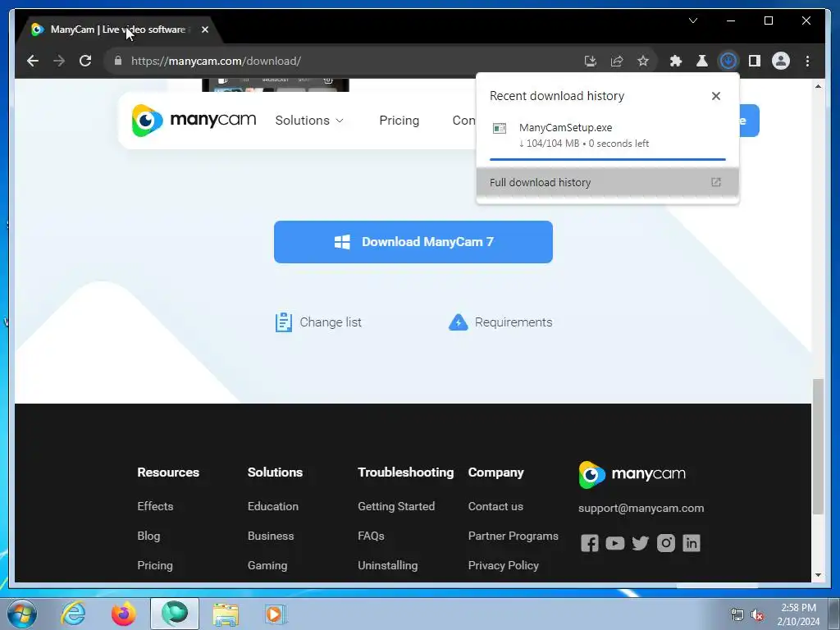
Task: Open Chrome three-dot menu
Action: (x=807, y=61)
